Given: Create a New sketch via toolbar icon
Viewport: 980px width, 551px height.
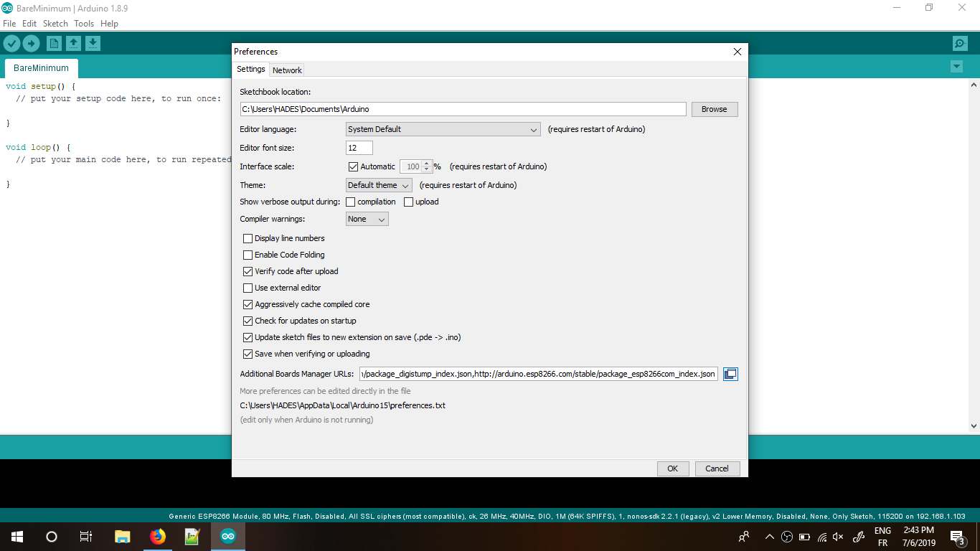Looking at the screenshot, I should point(54,43).
